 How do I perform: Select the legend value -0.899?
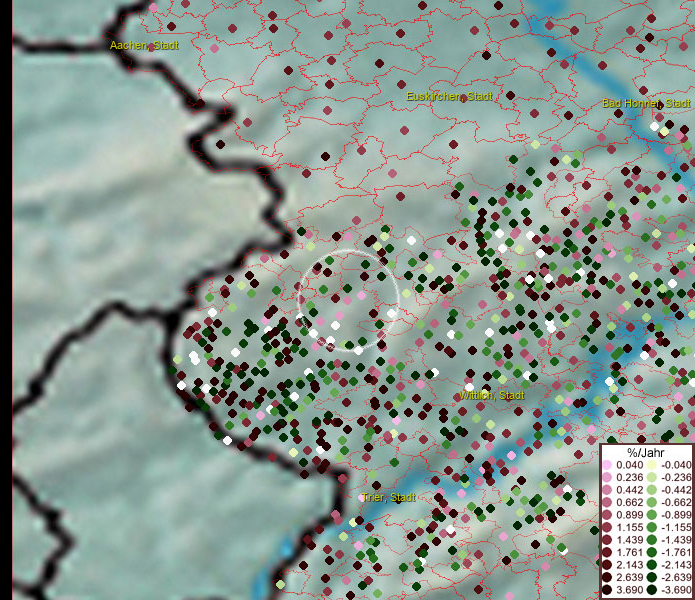click(x=676, y=515)
